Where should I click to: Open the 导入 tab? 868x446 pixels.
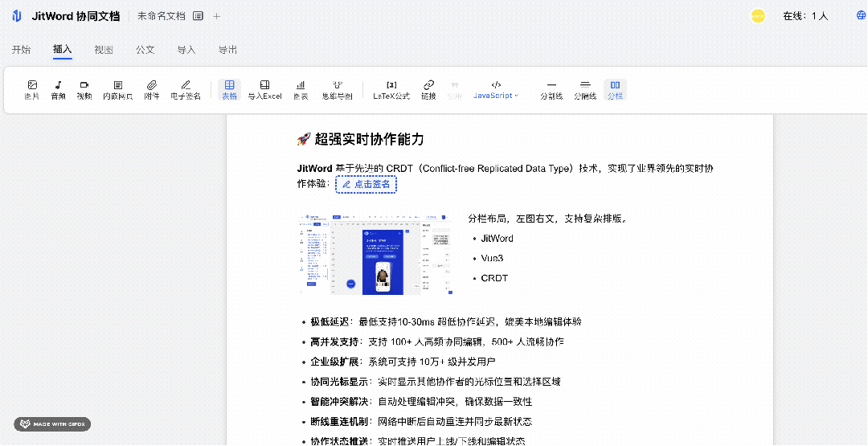pyautogui.click(x=186, y=50)
